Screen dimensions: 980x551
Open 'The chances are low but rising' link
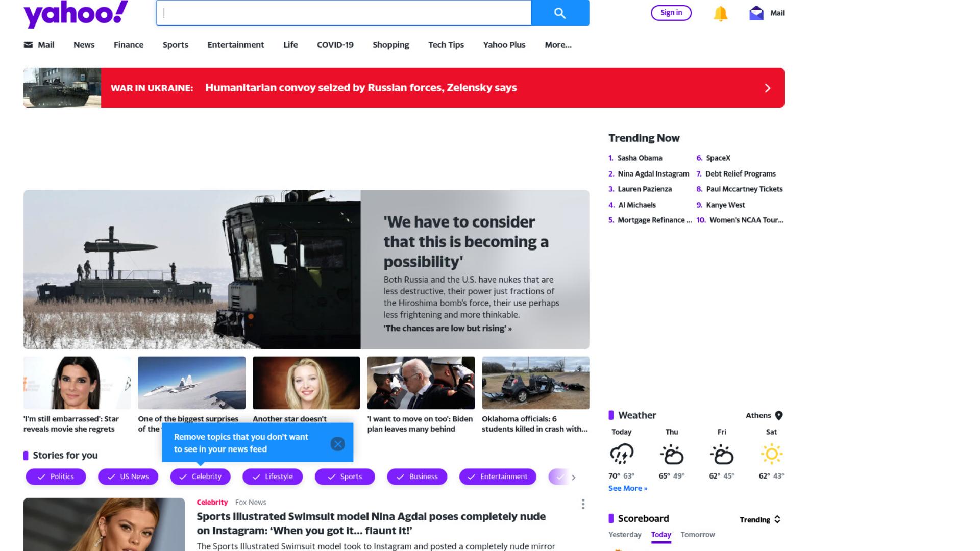tap(448, 329)
